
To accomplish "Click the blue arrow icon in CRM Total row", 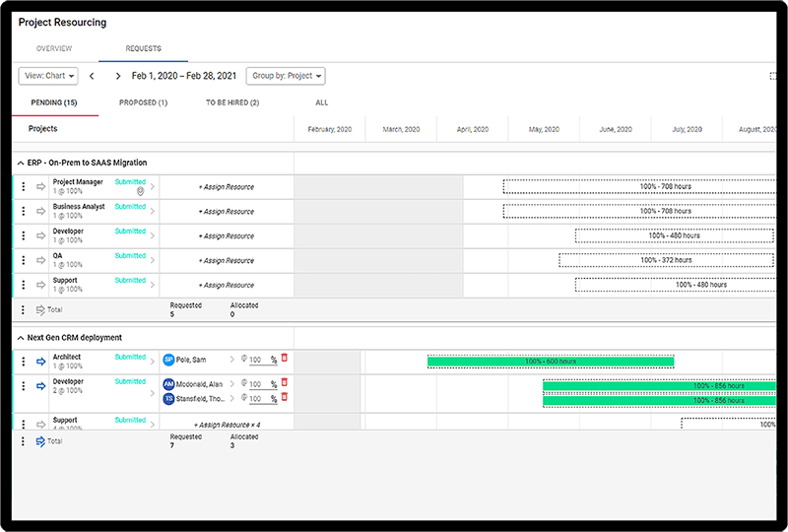I will pos(40,441).
